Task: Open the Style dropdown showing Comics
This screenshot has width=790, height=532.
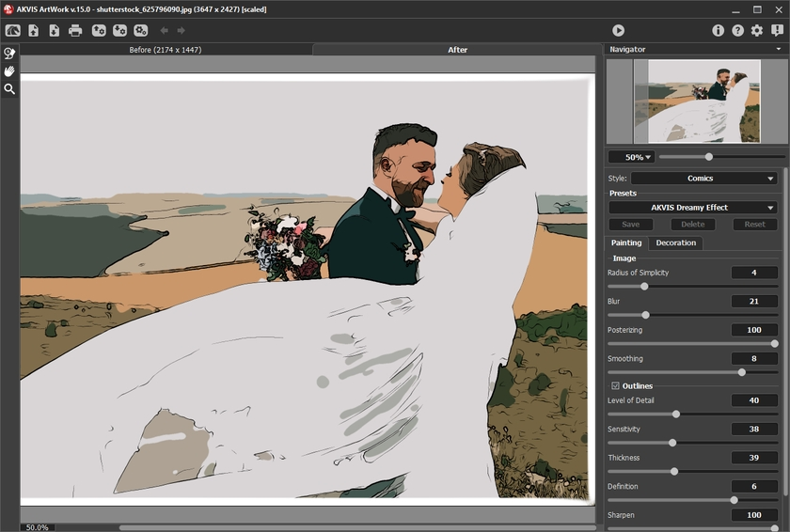Action: point(703,179)
